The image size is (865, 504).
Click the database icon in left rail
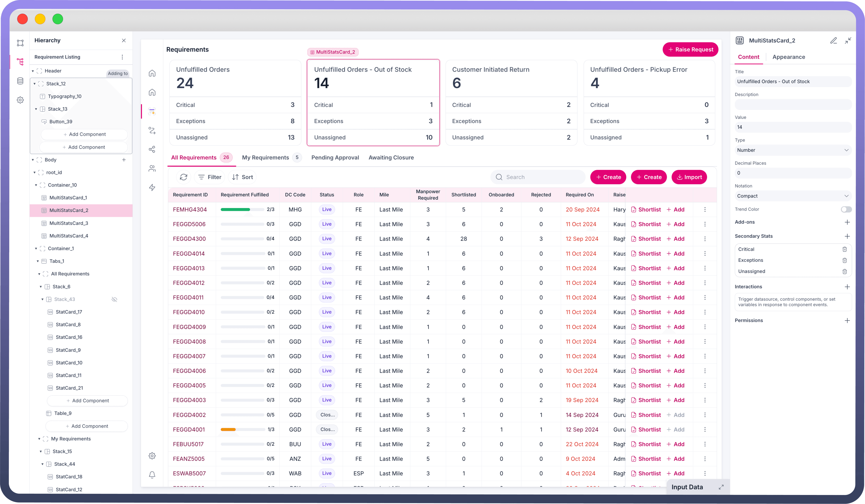click(20, 81)
